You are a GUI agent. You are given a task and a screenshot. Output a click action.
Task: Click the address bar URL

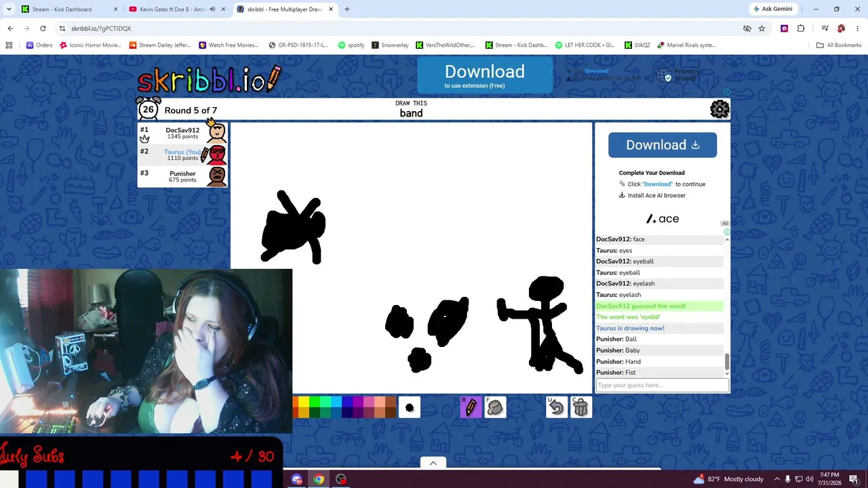(102, 28)
